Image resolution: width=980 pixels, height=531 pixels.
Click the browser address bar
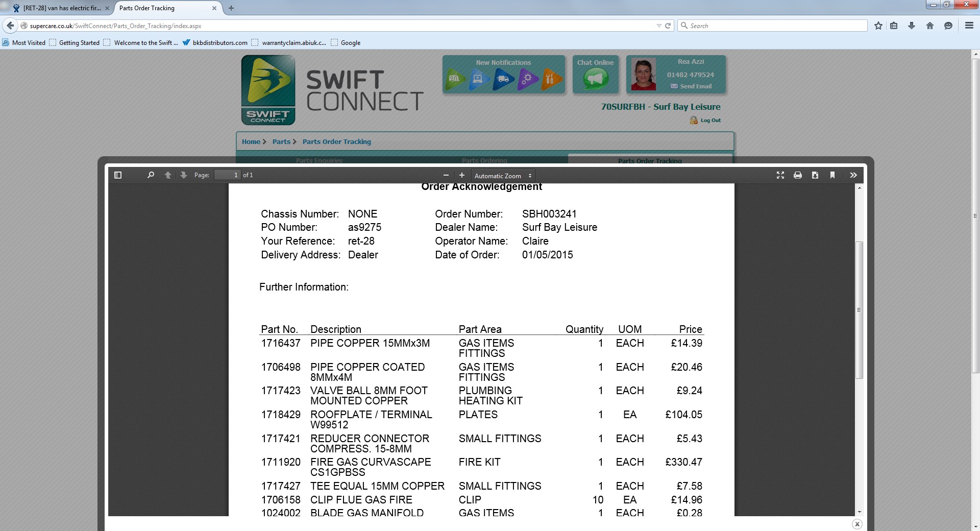pos(339,26)
